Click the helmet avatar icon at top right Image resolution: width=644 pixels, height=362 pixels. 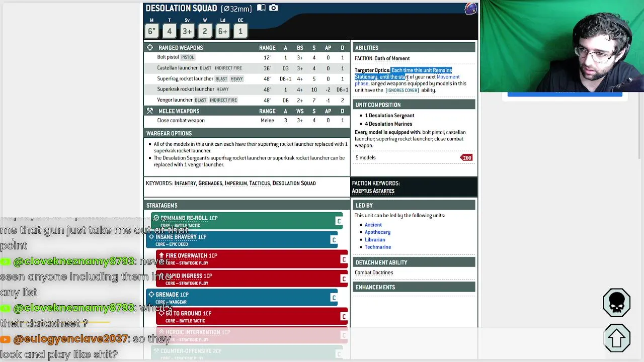pos(470,8)
